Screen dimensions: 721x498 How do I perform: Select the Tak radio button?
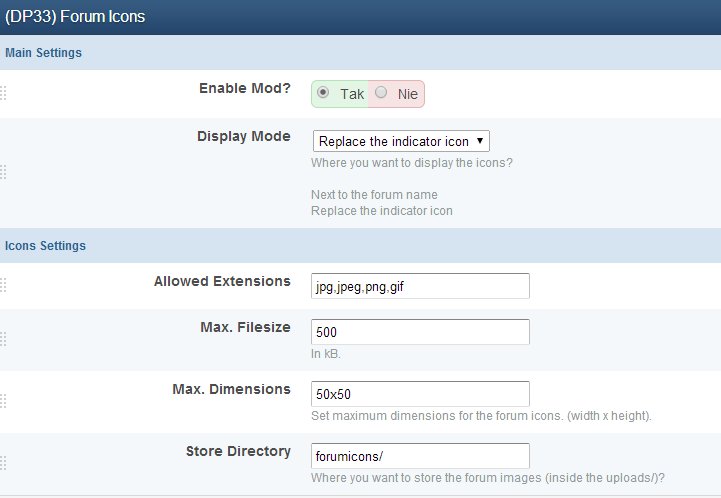323,93
